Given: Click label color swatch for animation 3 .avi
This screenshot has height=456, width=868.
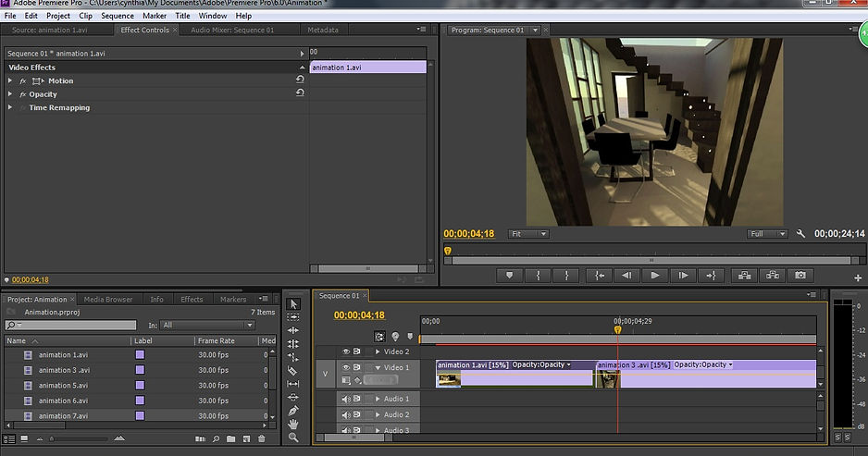Looking at the screenshot, I should tap(141, 370).
